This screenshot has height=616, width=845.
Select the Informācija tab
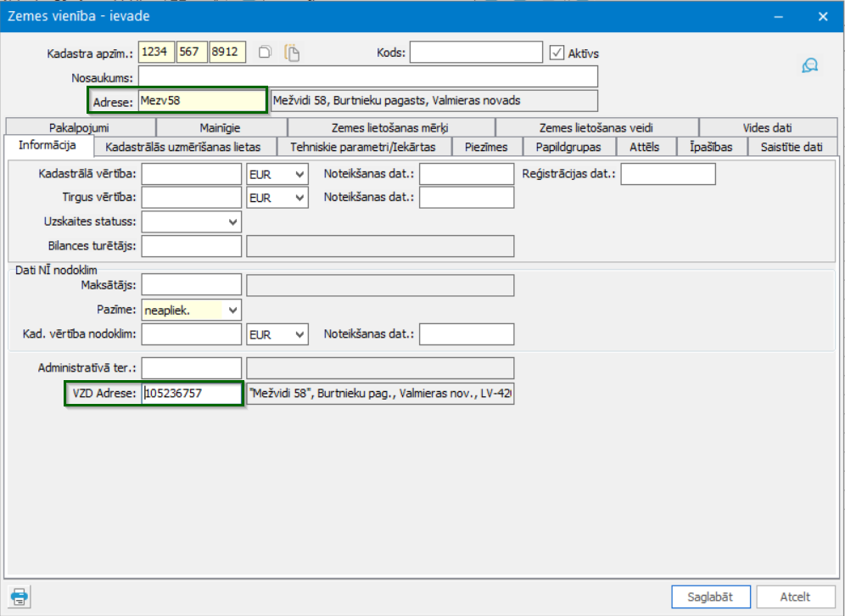tap(48, 145)
